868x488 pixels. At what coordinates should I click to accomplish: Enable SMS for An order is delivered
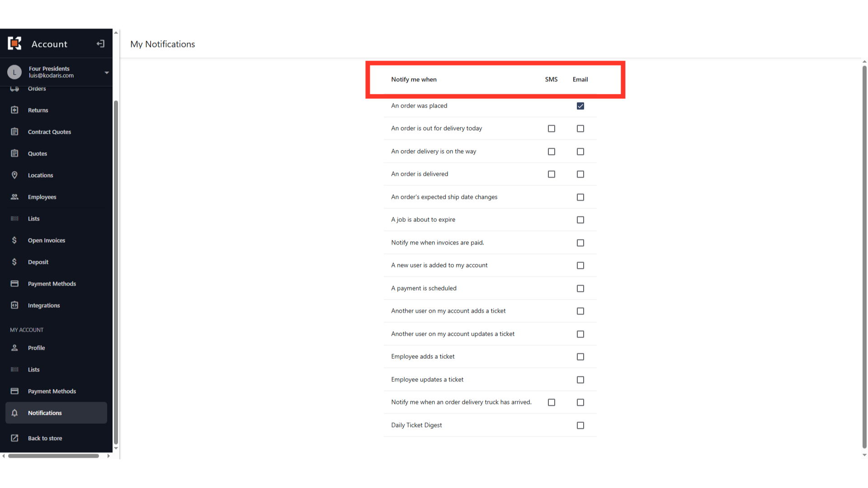[x=552, y=174]
